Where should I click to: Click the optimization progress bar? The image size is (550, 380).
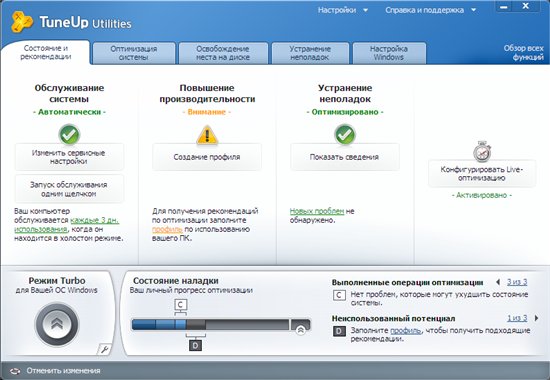pos(221,325)
